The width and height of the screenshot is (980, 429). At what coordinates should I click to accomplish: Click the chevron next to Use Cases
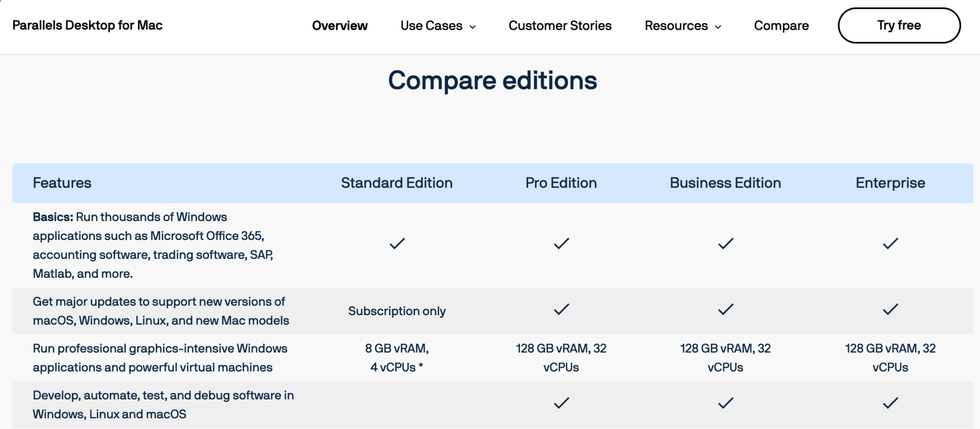point(473,27)
